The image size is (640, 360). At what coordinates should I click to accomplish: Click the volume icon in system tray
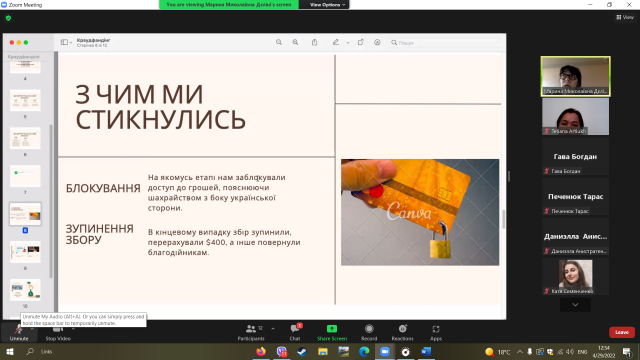point(570,351)
